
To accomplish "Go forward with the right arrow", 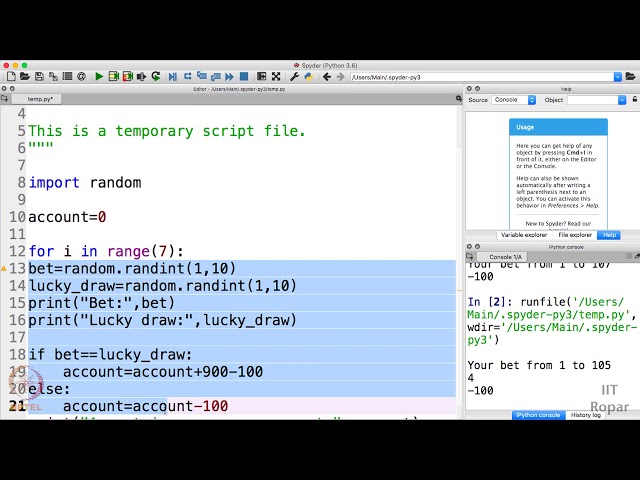I will pyautogui.click(x=340, y=76).
